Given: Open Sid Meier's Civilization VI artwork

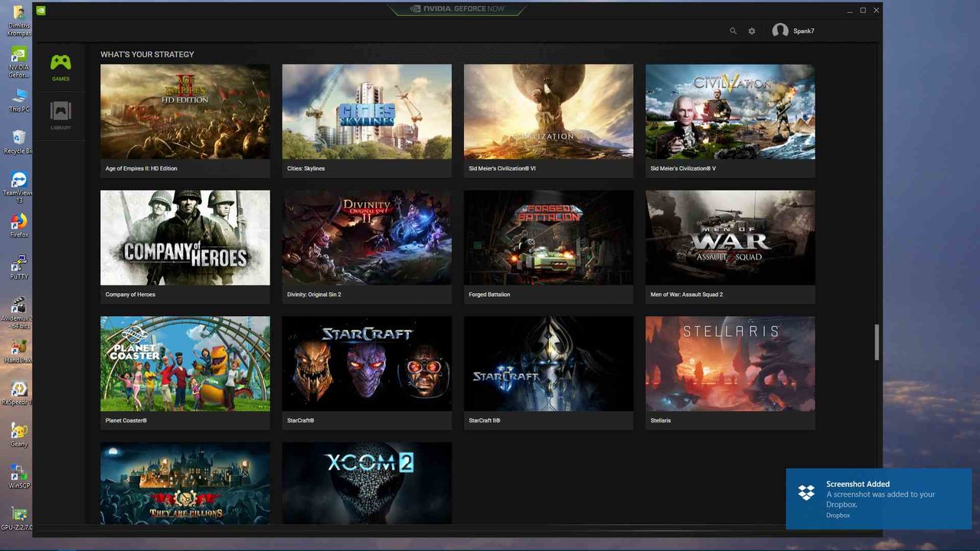Looking at the screenshot, I should pyautogui.click(x=548, y=112).
